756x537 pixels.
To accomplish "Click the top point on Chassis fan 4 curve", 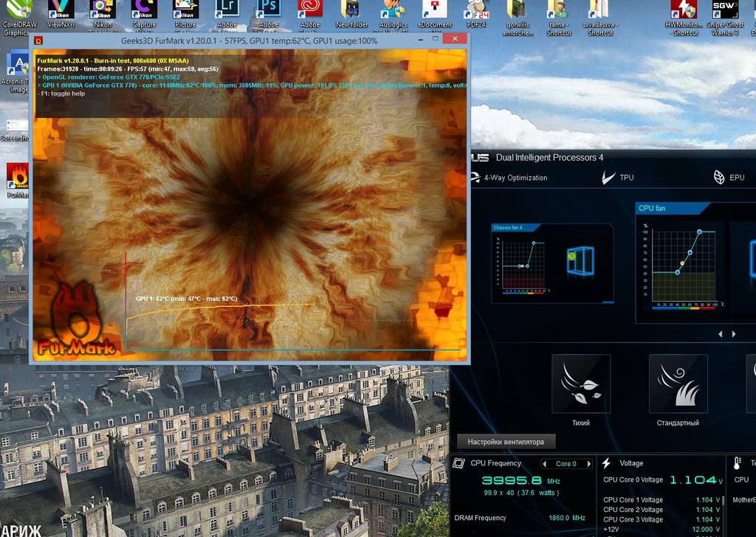I will [x=534, y=243].
